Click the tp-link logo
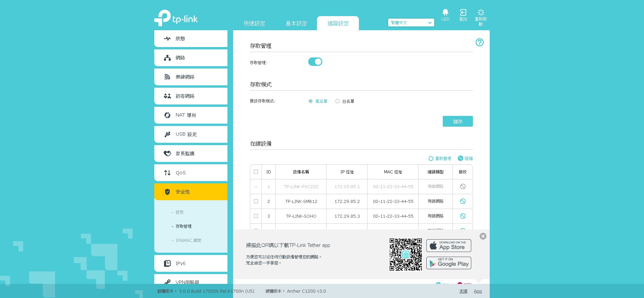The width and height of the screenshot is (644, 298). point(176,18)
